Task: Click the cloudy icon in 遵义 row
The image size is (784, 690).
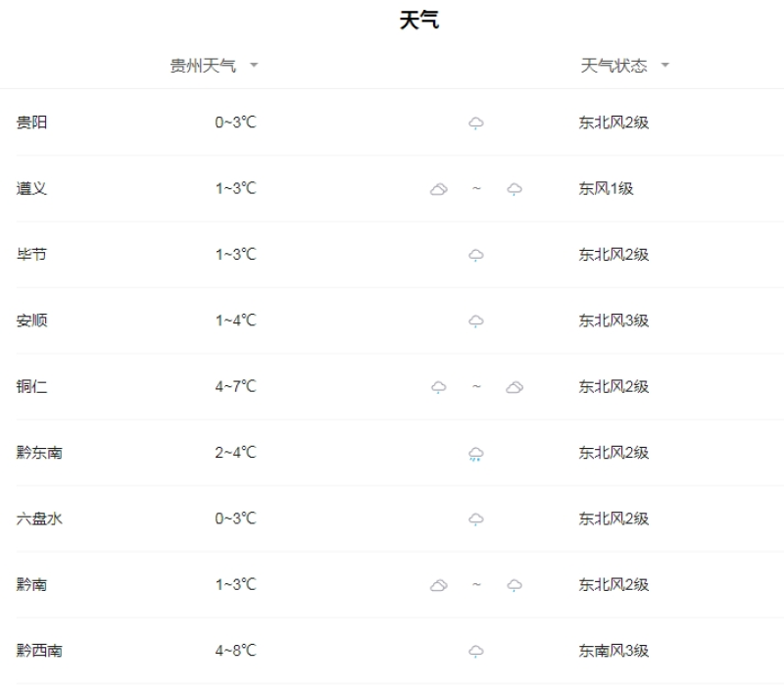Action: click(438, 189)
